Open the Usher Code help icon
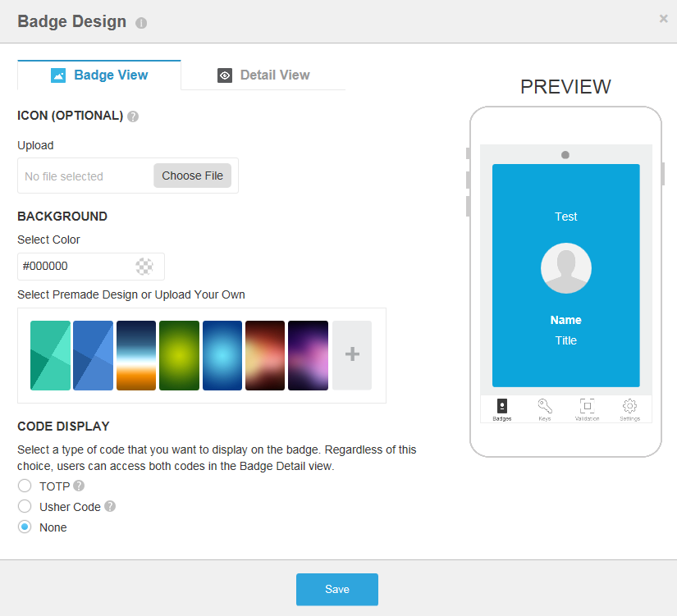Screen dimensions: 677x616 [x=110, y=506]
